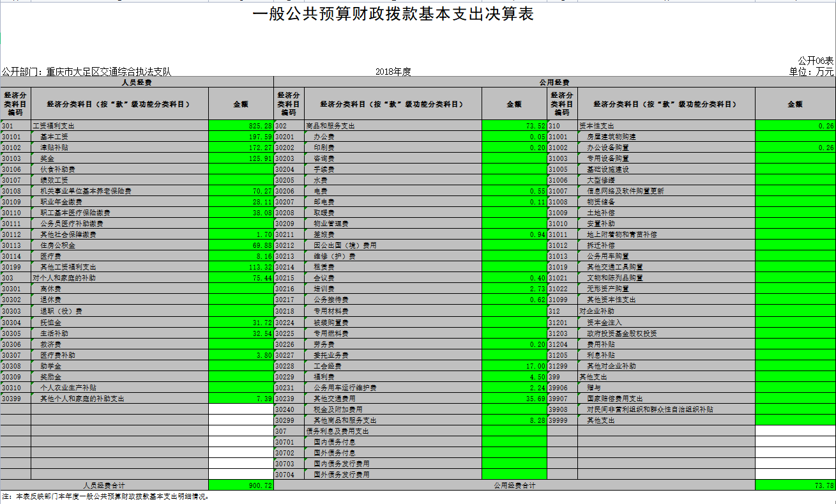Select the amount 70.27
Viewport: 836px width, 504px height.
coord(241,191)
